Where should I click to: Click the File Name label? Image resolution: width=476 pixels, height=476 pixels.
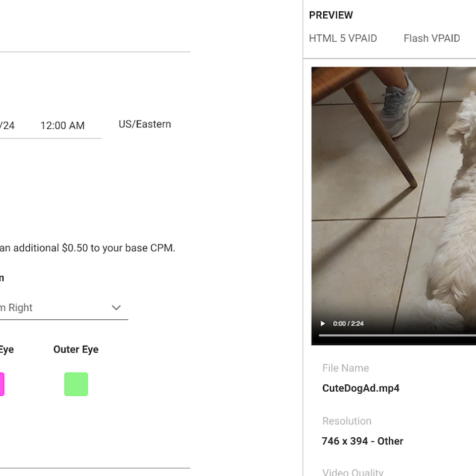point(345,368)
